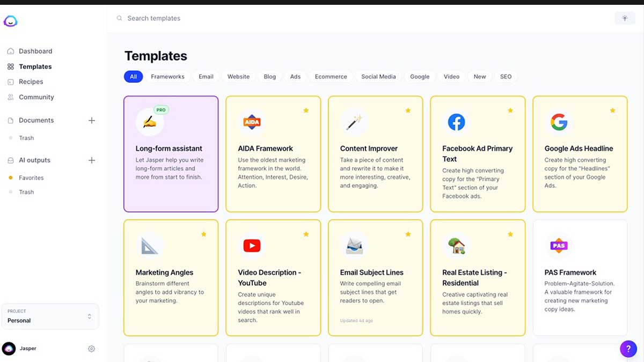Screen dimensions: 644x362
Task: Switch to the Social Media category tab
Action: pos(378,77)
